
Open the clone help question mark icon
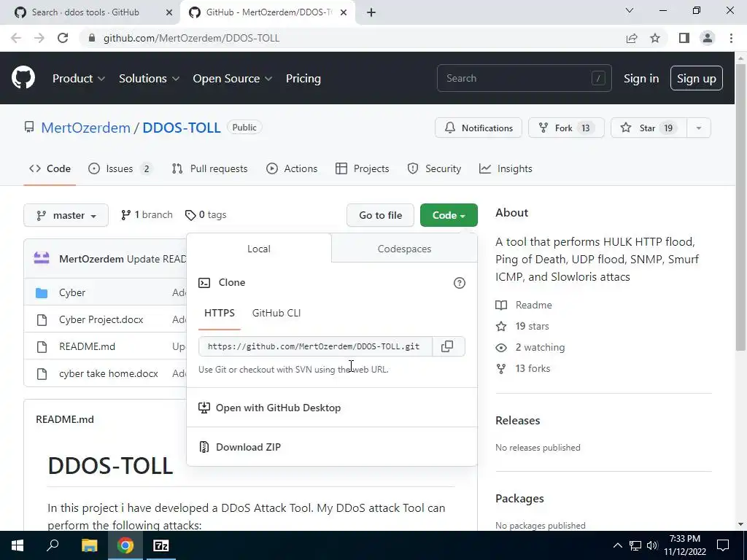click(460, 283)
